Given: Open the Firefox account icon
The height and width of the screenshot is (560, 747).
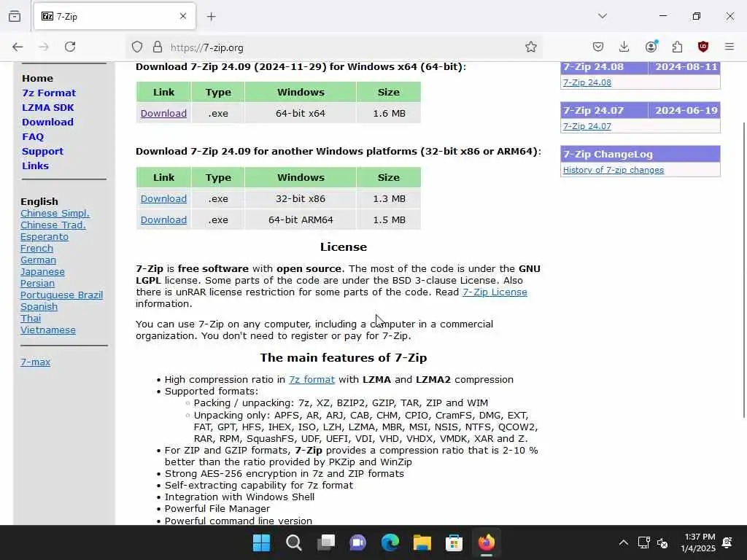Looking at the screenshot, I should [651, 46].
